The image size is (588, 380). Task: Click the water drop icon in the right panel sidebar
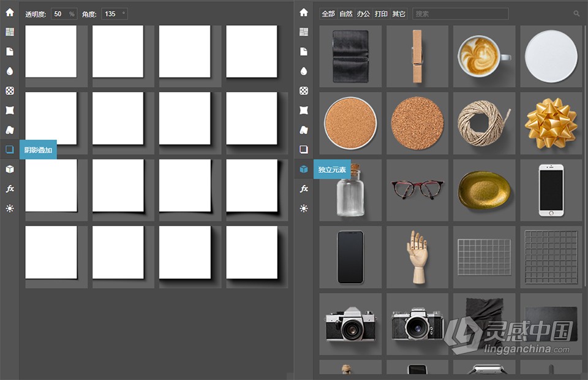304,71
